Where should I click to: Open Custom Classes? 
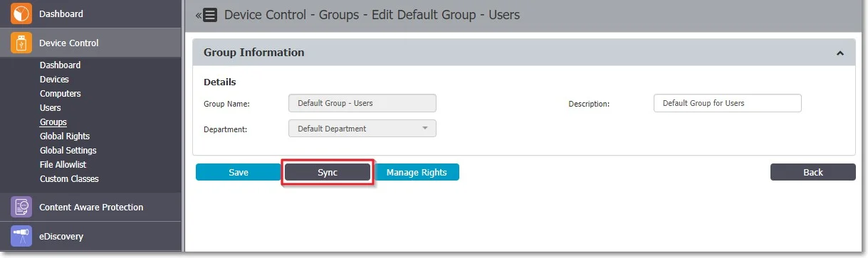69,178
